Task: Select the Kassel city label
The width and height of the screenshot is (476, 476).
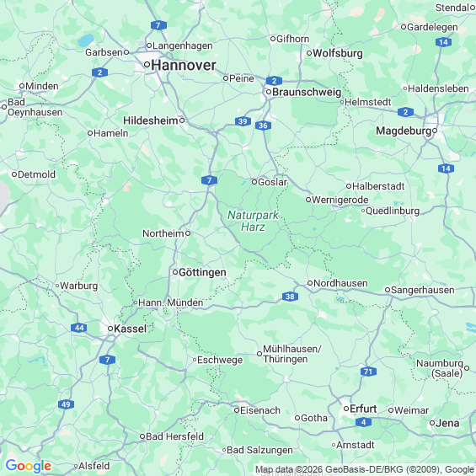Action: coord(131,329)
